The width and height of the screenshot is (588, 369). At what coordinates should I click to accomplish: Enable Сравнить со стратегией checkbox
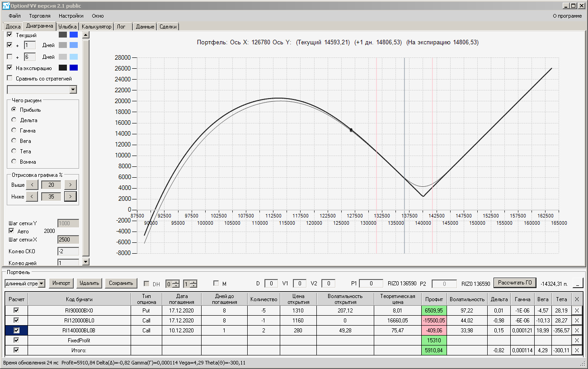tap(10, 78)
